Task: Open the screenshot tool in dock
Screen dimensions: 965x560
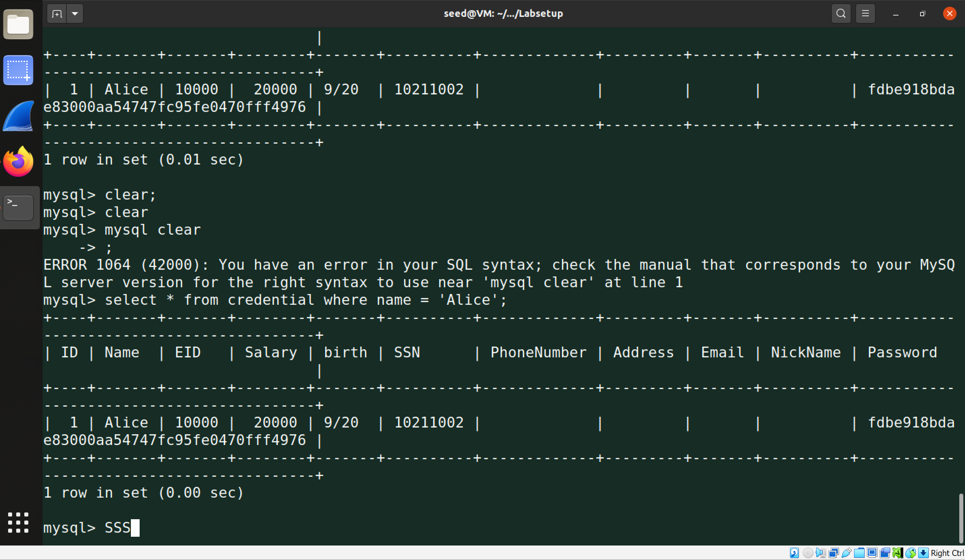Action: coord(18,70)
